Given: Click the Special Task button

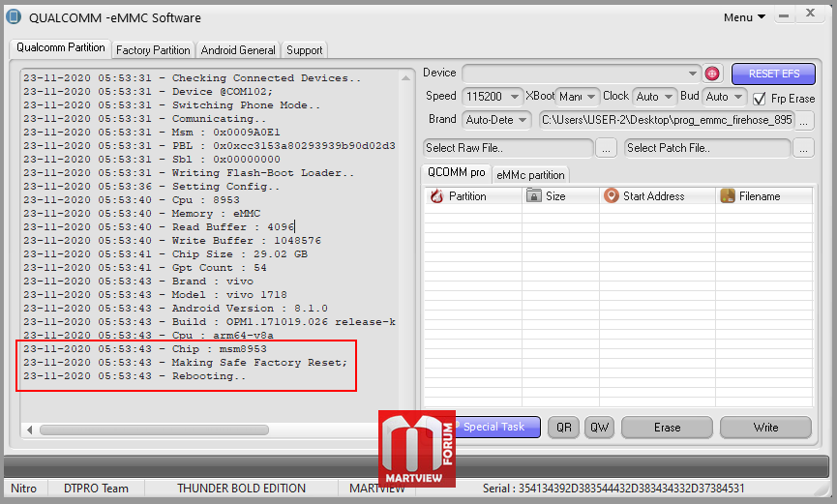Looking at the screenshot, I should pos(493,428).
